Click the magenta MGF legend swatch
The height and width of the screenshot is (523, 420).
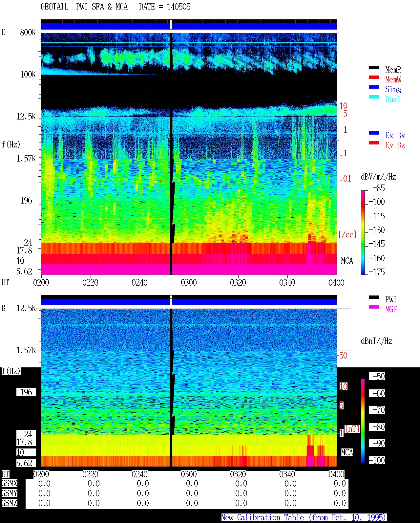pyautogui.click(x=374, y=307)
